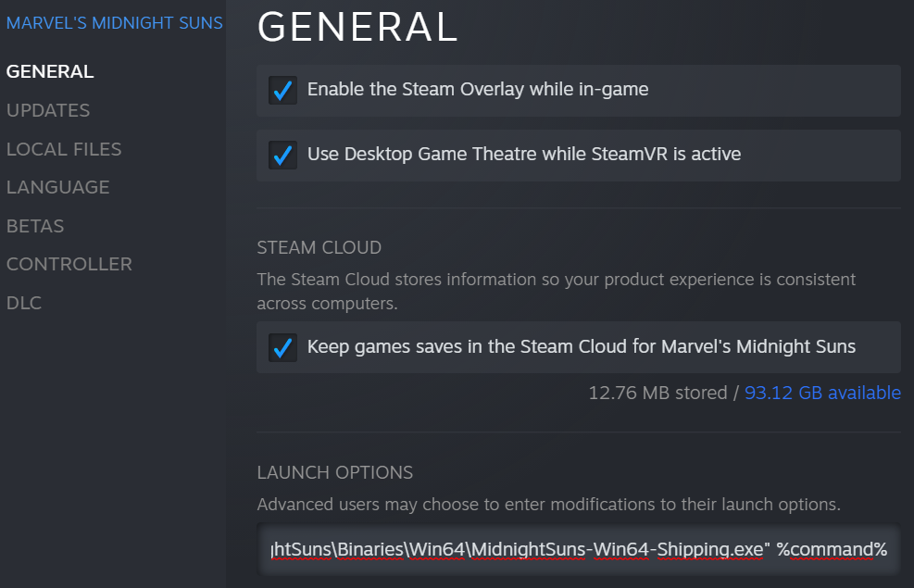Go to the Betas tab
Image resolution: width=914 pixels, height=588 pixels.
(x=35, y=226)
